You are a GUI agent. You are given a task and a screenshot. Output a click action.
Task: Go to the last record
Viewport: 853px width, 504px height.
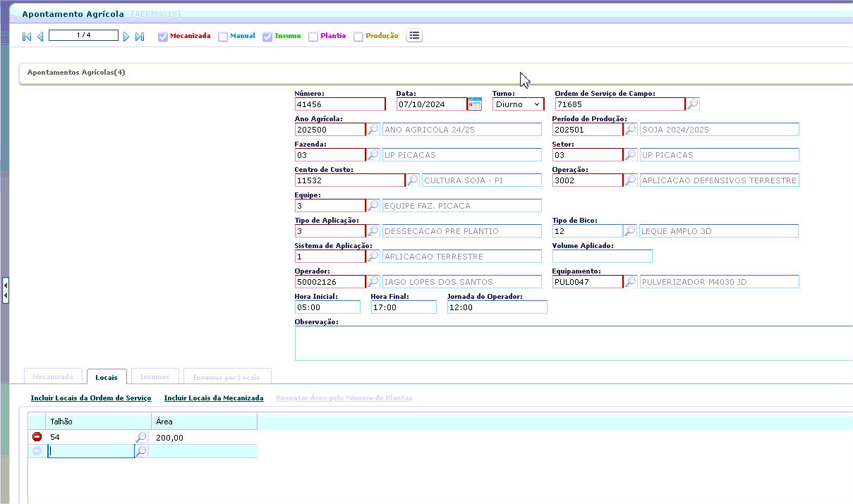point(140,36)
